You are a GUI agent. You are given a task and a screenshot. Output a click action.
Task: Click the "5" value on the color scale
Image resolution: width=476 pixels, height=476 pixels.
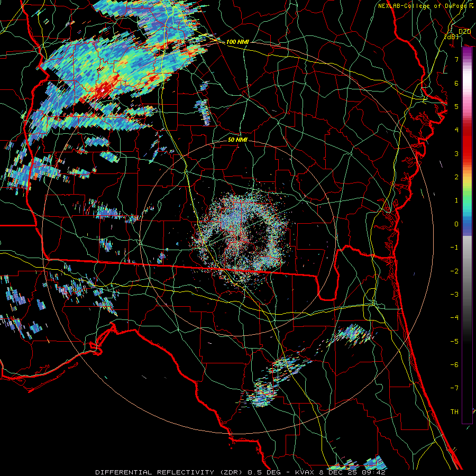pos(456,106)
